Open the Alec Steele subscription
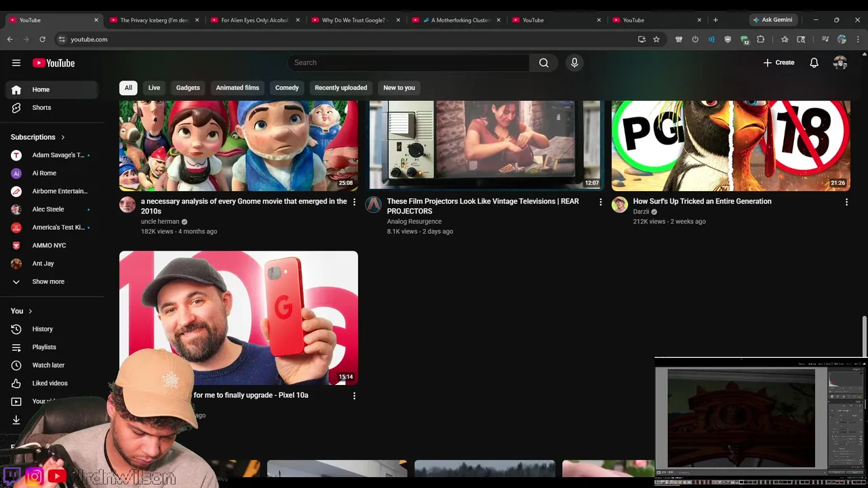Screen dimensions: 868x488 (52, 209)
